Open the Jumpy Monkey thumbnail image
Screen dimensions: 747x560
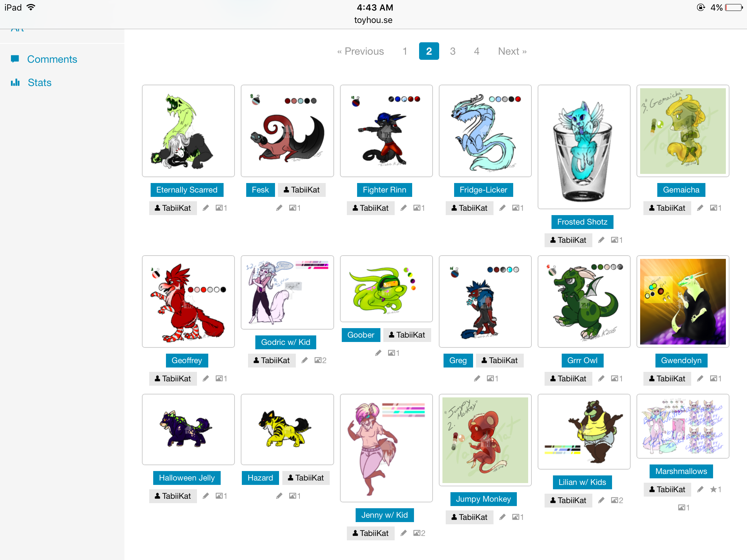coord(485,440)
